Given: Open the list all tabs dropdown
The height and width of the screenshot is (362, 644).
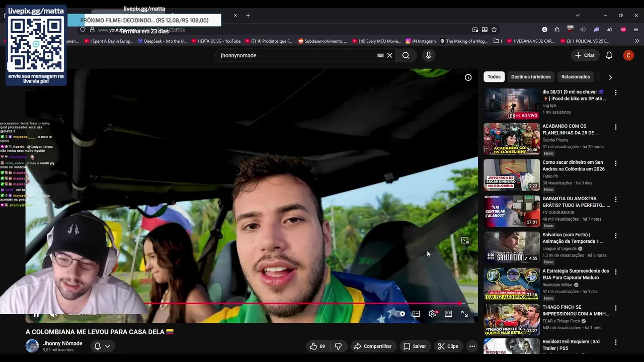Looking at the screenshot, I should point(577,16).
